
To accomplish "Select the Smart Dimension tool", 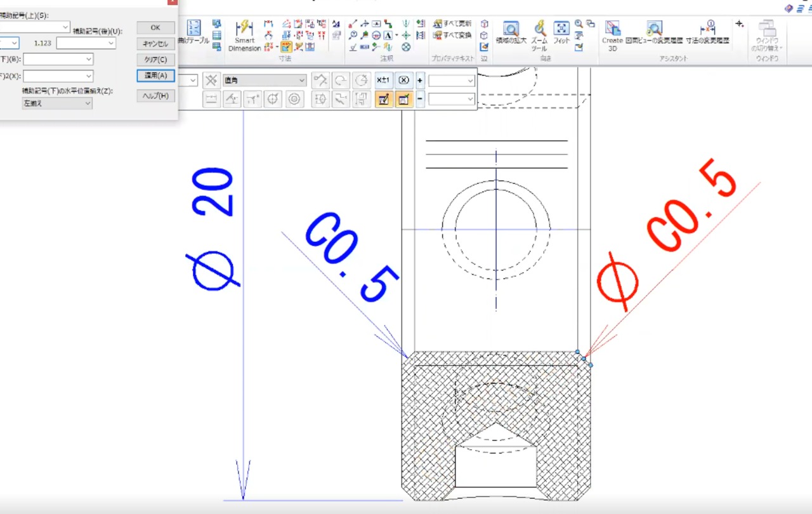I will pyautogui.click(x=244, y=35).
